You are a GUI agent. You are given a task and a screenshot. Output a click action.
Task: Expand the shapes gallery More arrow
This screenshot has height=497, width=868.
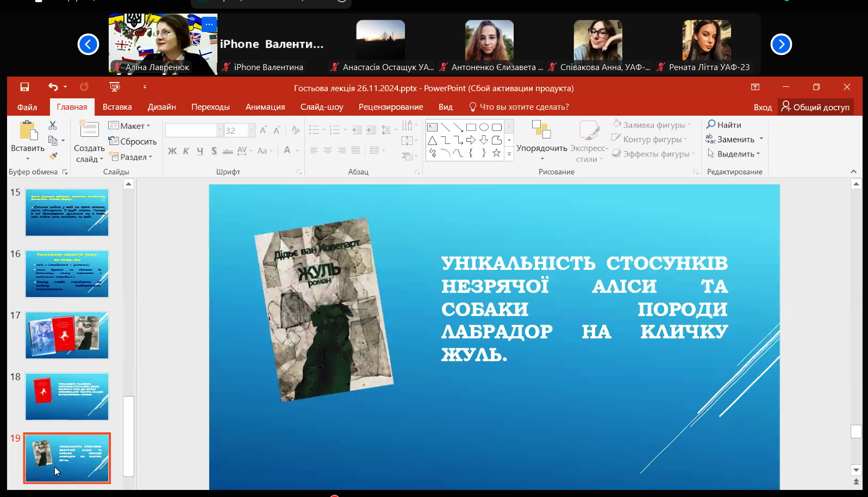(509, 154)
